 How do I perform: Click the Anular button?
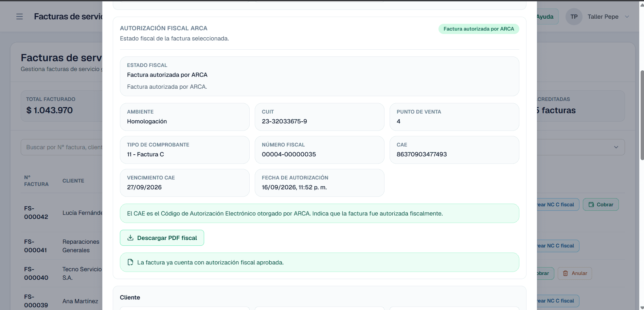(x=575, y=273)
